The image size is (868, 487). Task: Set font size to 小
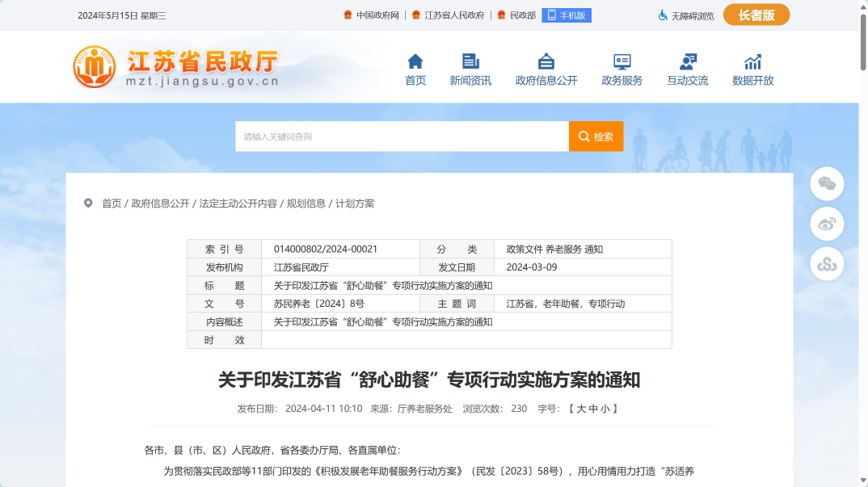point(605,409)
